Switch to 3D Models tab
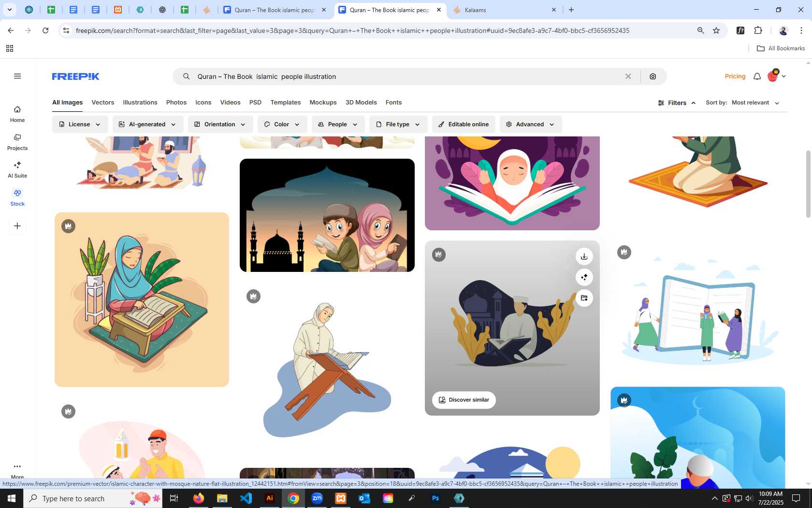 click(361, 103)
